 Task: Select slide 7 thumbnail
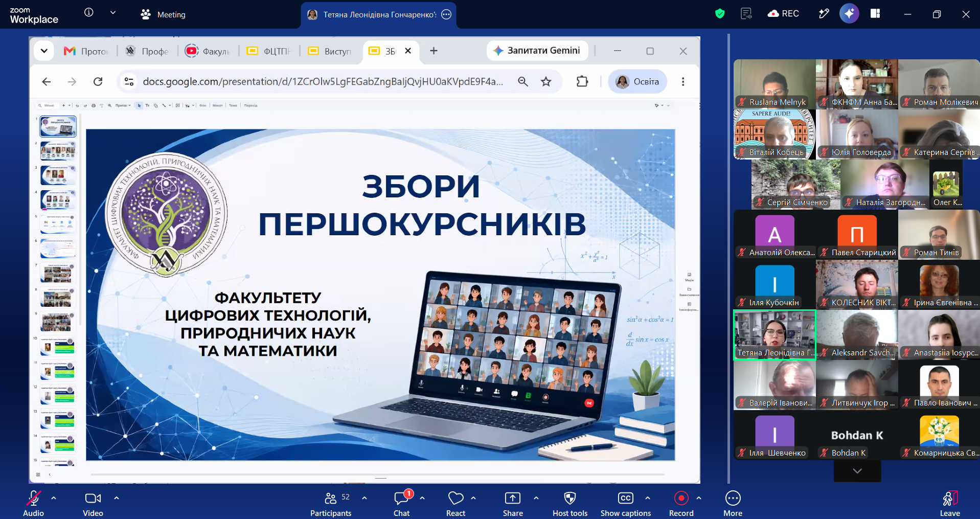coord(58,273)
